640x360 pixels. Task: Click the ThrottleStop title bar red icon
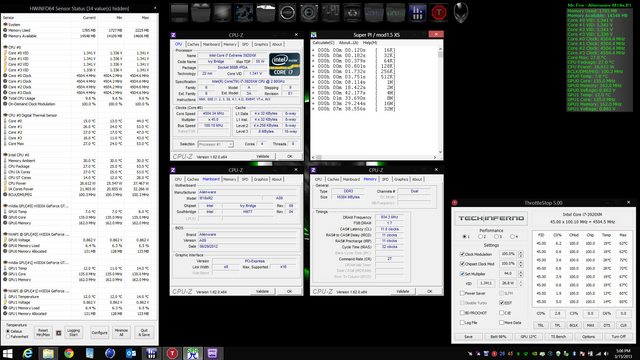(x=455, y=203)
